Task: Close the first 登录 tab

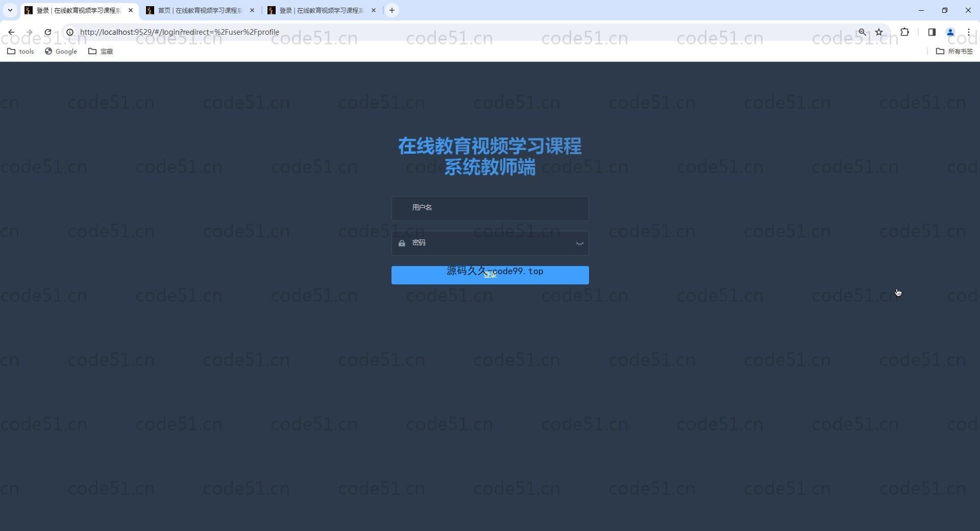Action: (131, 10)
